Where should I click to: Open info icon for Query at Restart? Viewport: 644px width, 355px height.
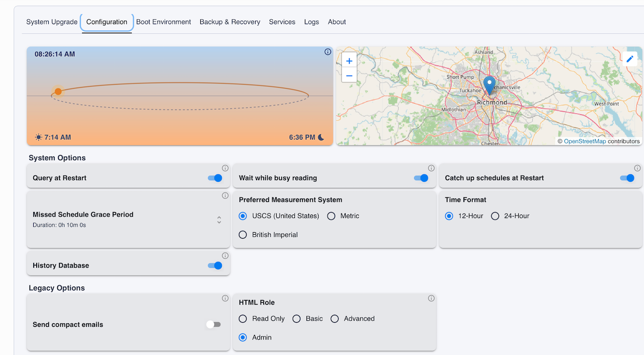point(225,168)
